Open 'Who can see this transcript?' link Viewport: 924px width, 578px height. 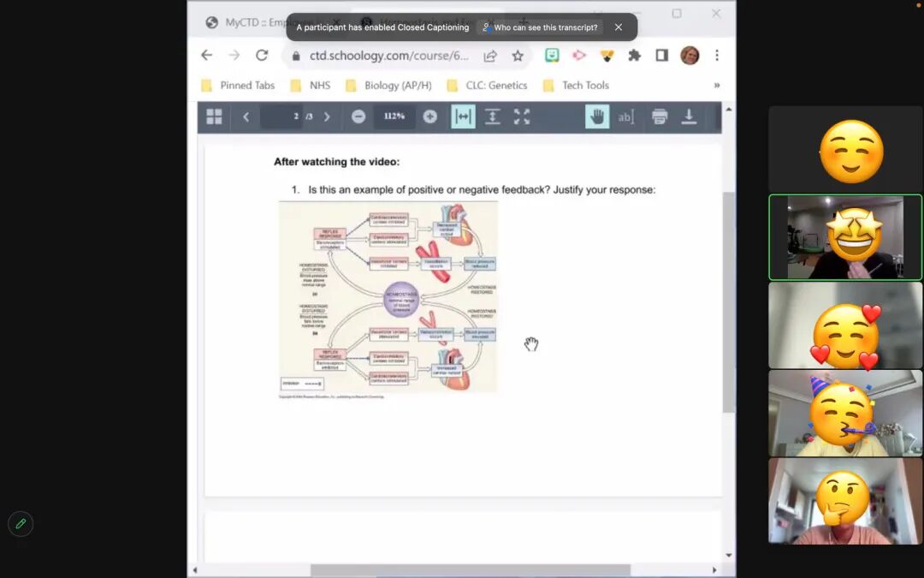540,27
